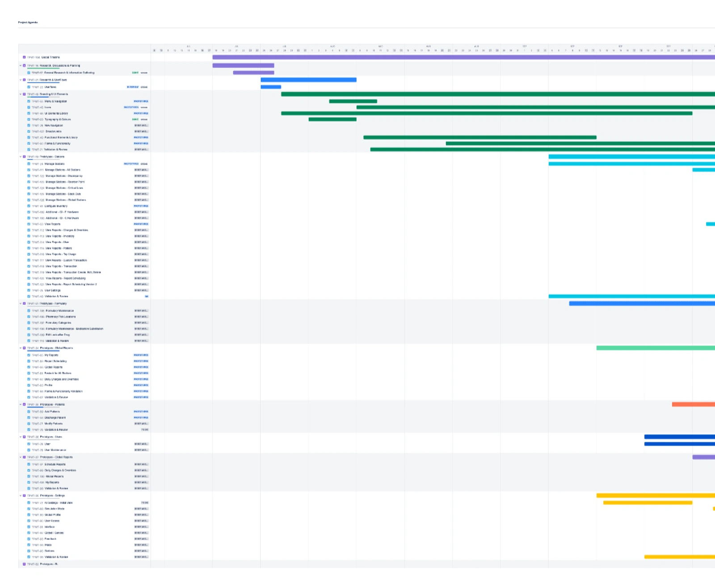Click PROTOTYPED badge on Manage Stations row
Viewport: 715px width, 588px height.
click(131, 164)
